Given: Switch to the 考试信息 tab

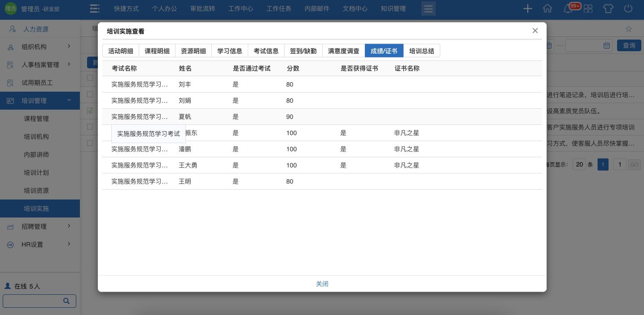Looking at the screenshot, I should [266, 51].
